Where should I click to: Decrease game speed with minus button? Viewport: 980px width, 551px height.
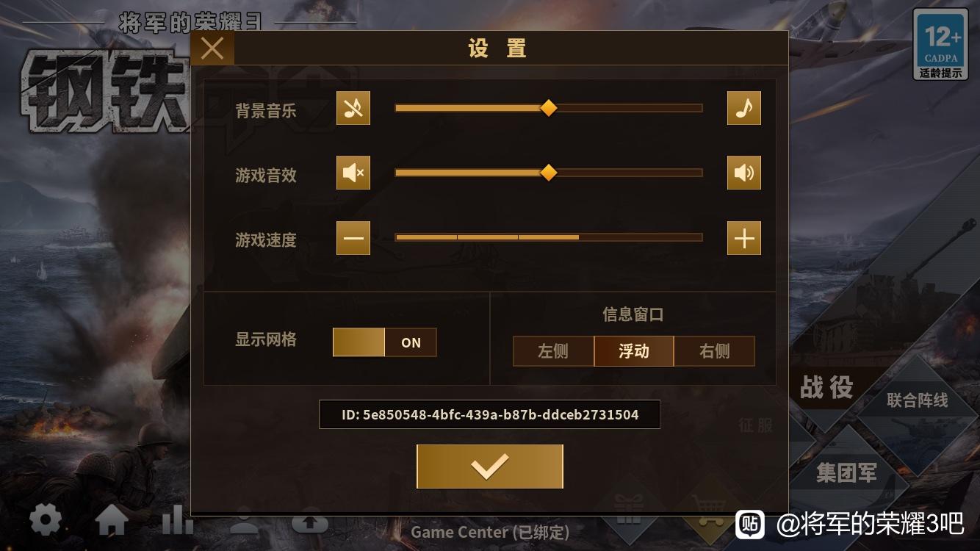[x=353, y=238]
